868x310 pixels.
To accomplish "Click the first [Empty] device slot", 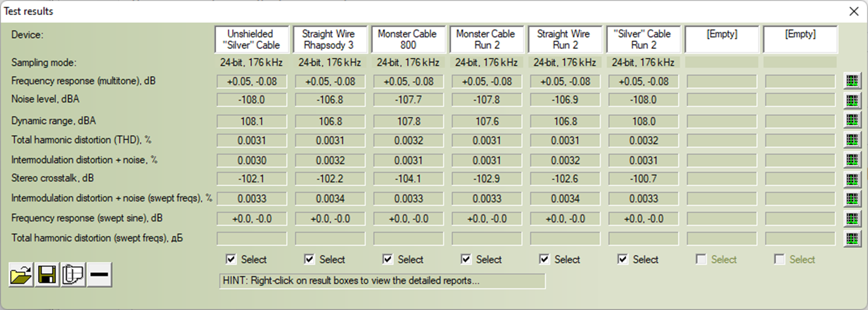I will click(x=721, y=40).
